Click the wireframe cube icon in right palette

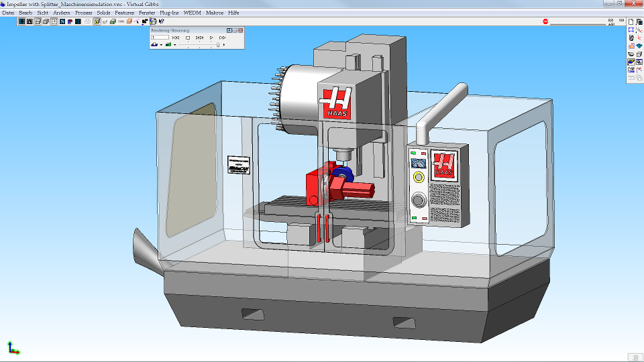coord(639,54)
